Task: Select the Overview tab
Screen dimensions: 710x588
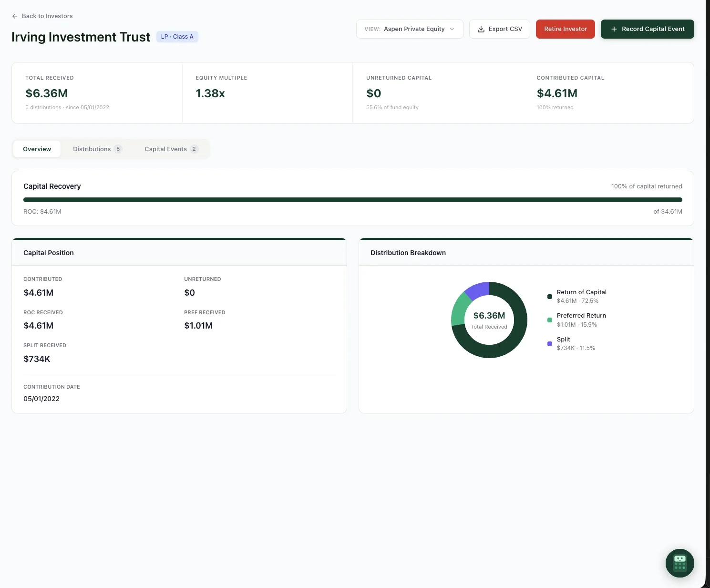Action: tap(37, 149)
